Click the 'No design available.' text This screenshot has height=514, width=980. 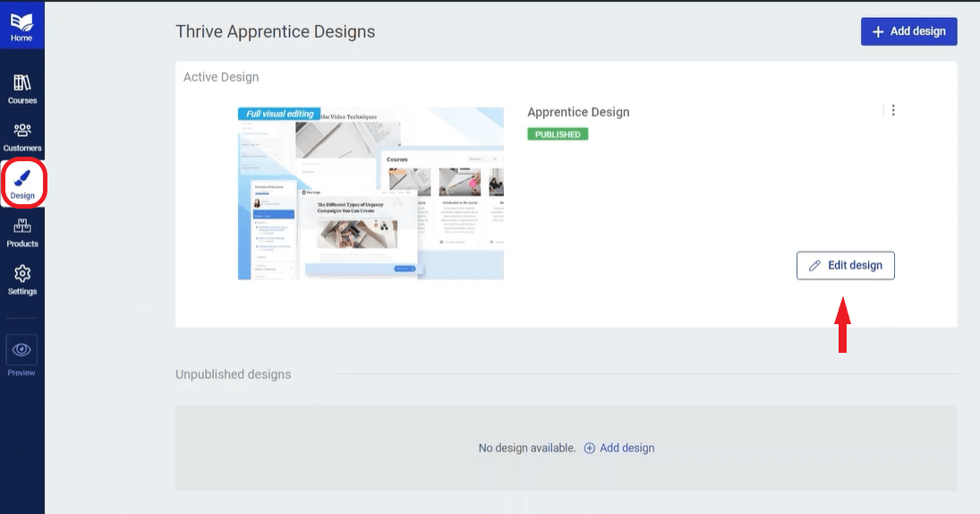tap(527, 448)
